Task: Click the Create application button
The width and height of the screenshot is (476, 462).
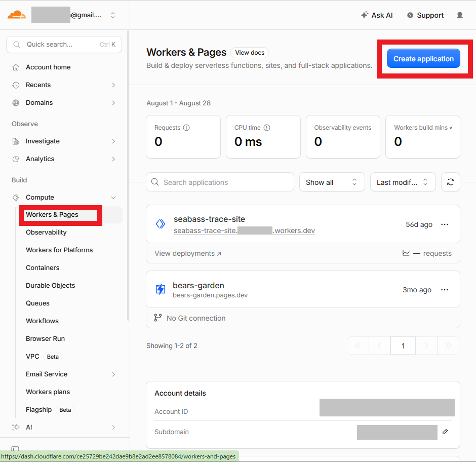Action: coord(423,58)
